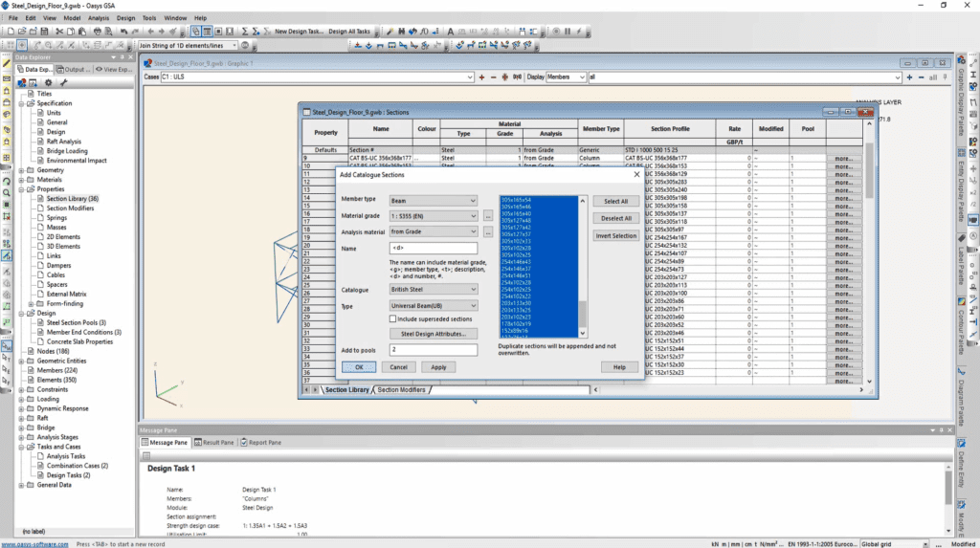Open the Analysis menu
Viewport: 980px width, 548px height.
click(x=99, y=18)
